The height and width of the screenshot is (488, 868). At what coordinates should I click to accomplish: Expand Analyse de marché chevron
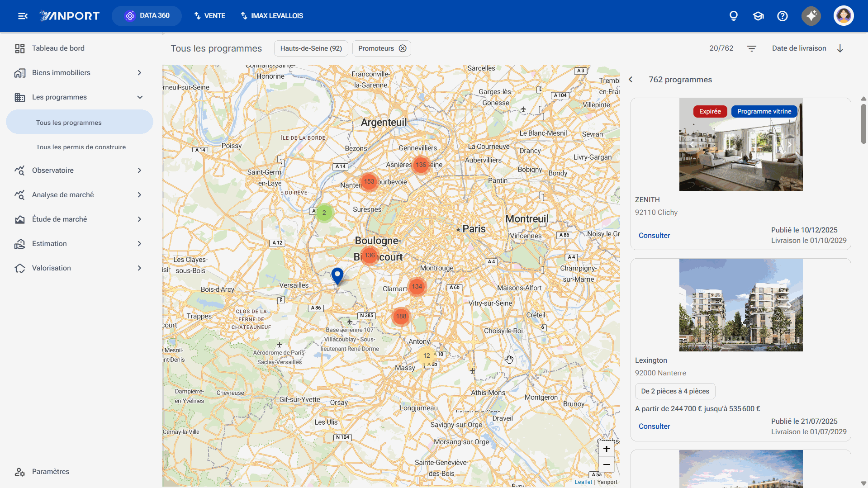(139, 195)
